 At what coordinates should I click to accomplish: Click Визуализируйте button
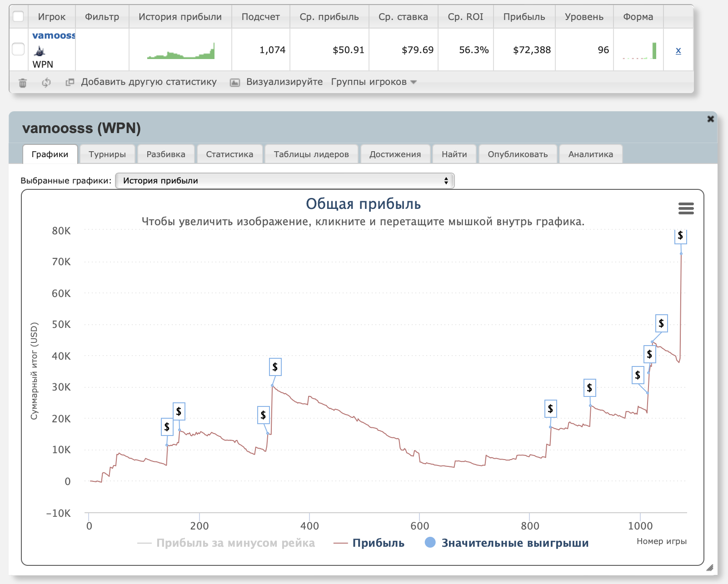284,82
